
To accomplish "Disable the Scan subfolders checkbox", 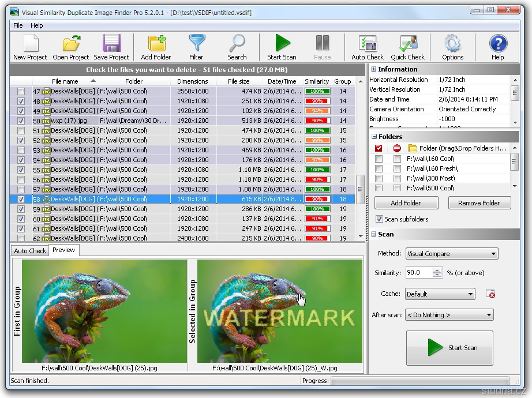I will click(x=379, y=219).
